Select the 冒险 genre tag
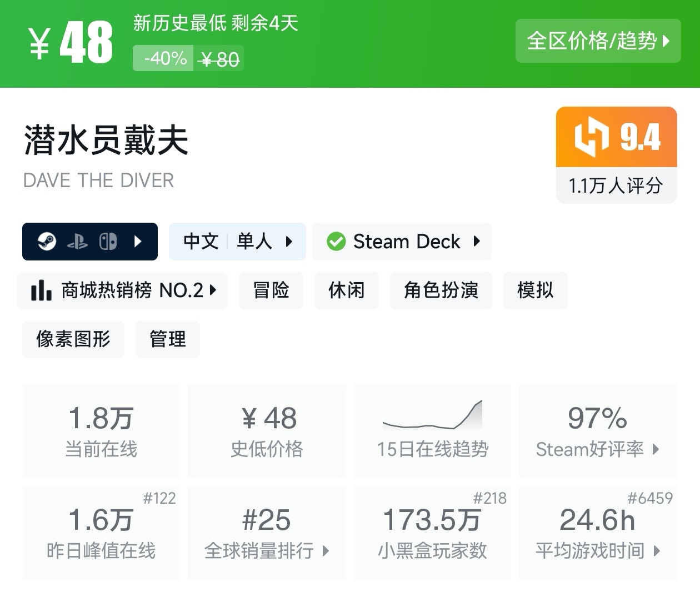 [x=271, y=290]
